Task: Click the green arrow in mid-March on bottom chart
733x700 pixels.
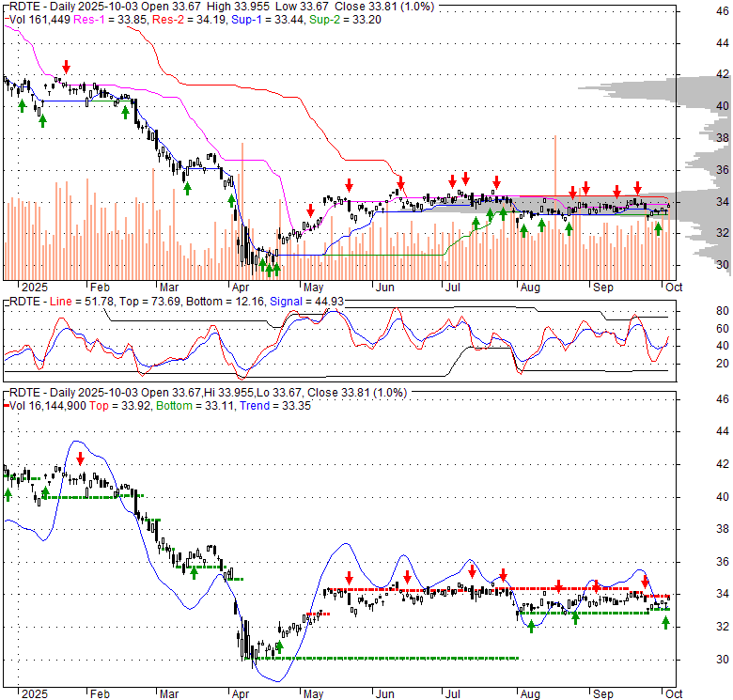Action: [x=194, y=571]
